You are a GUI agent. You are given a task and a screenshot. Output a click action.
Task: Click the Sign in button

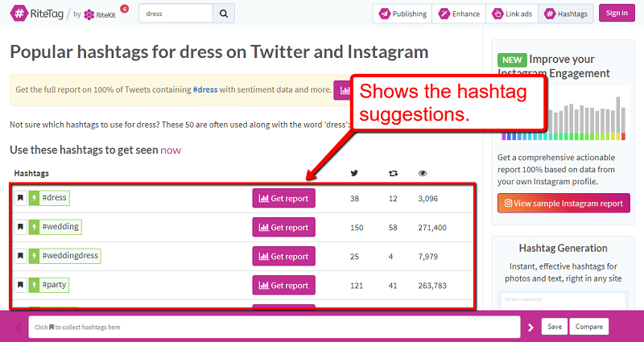coord(617,13)
